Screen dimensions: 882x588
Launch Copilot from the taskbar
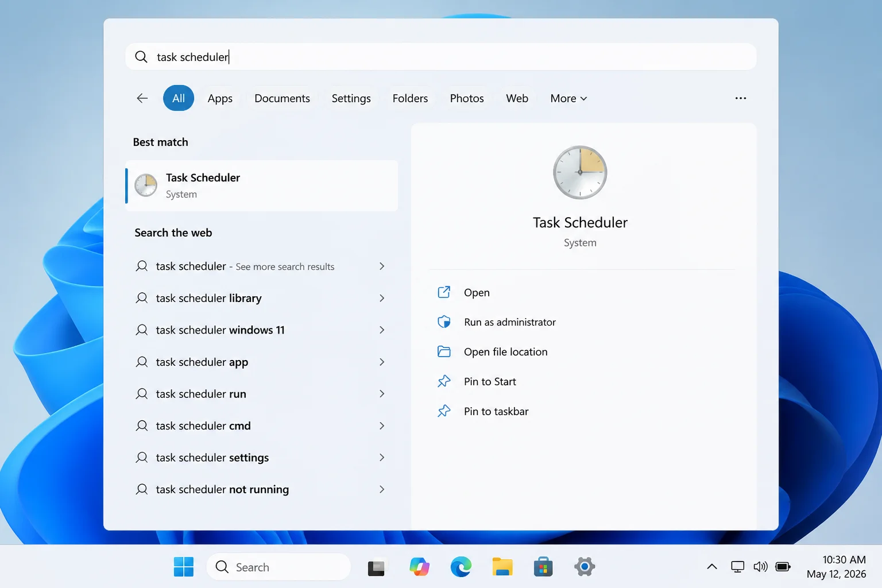419,567
